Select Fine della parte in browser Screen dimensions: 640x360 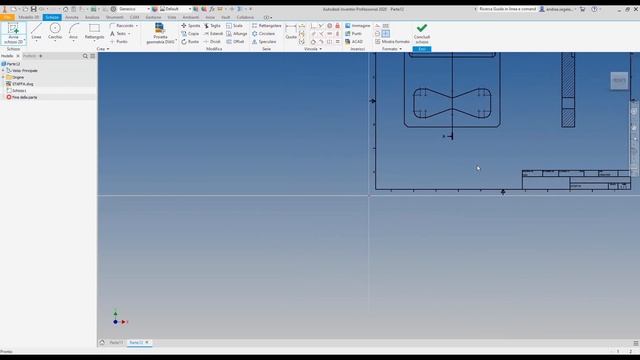point(22,97)
